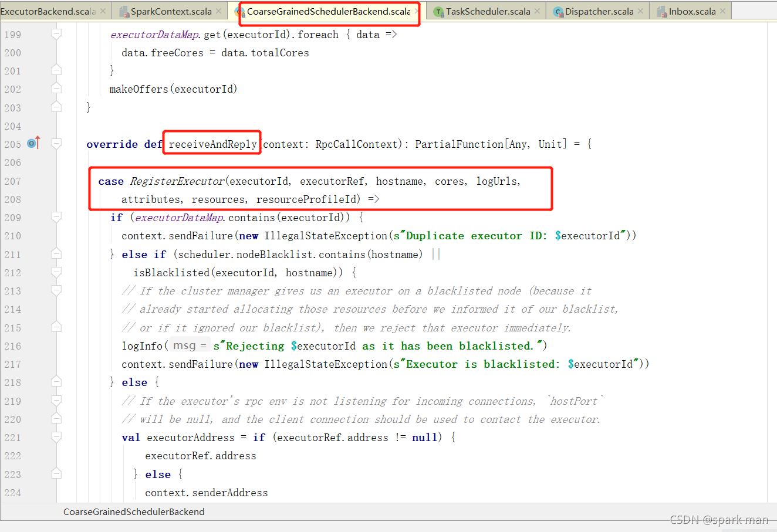Click data.freeCores on line 200
The width and height of the screenshot is (777, 532).
(x=163, y=53)
